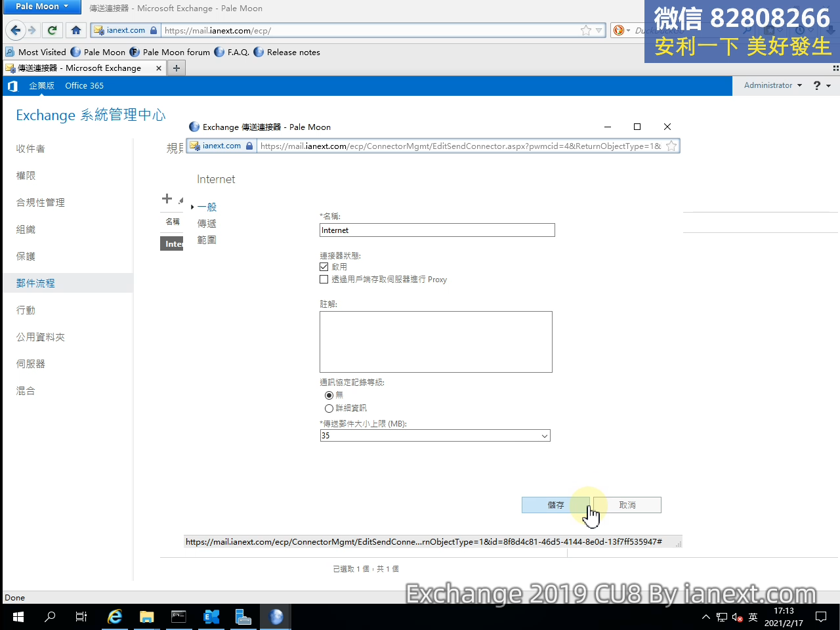The width and height of the screenshot is (840, 630).
Task: Select the 一般 section in the dialog
Action: click(207, 207)
